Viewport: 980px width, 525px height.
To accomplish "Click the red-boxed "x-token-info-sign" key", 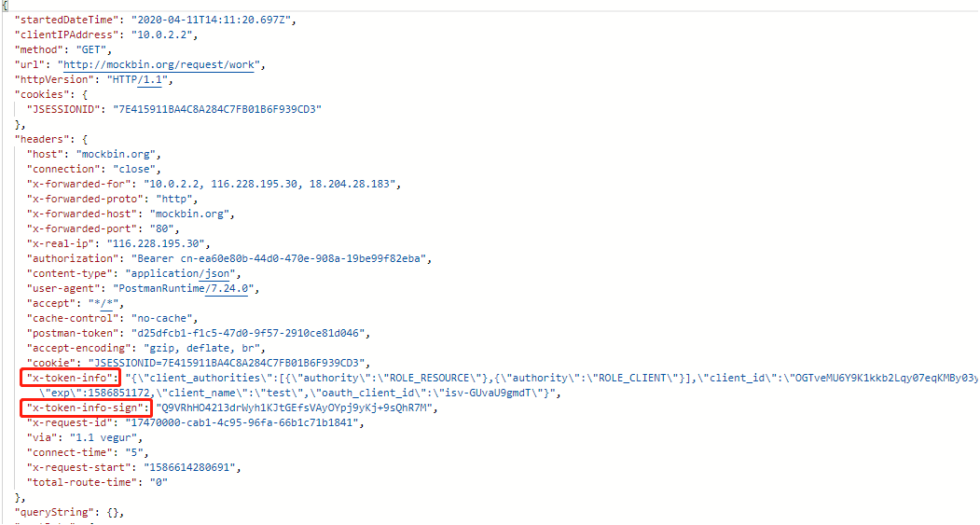I will pos(86,408).
